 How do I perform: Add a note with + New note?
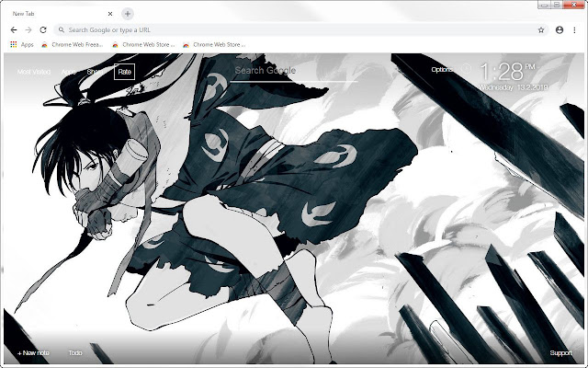(x=33, y=353)
